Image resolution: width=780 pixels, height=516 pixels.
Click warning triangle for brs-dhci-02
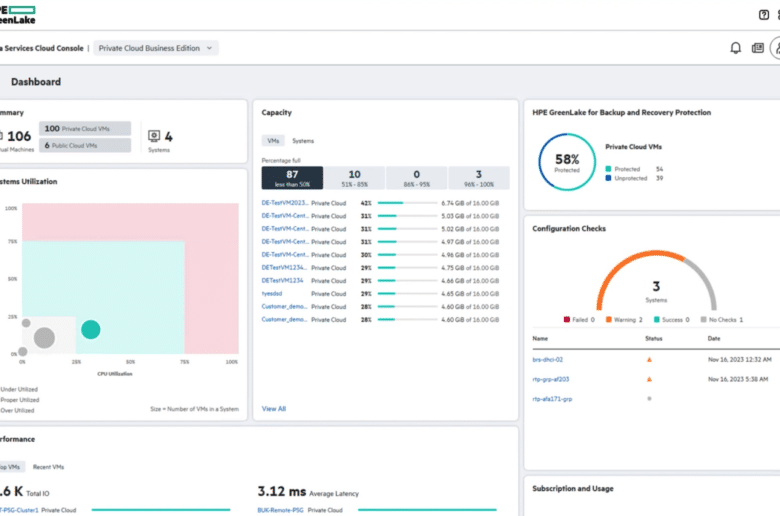[649, 359]
